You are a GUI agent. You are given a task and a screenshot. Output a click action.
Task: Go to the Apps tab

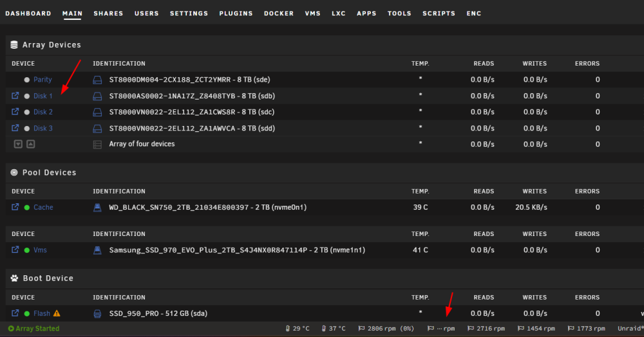click(366, 13)
